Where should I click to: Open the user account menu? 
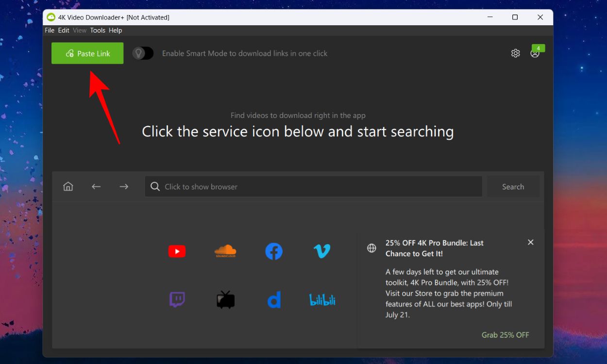coord(536,53)
